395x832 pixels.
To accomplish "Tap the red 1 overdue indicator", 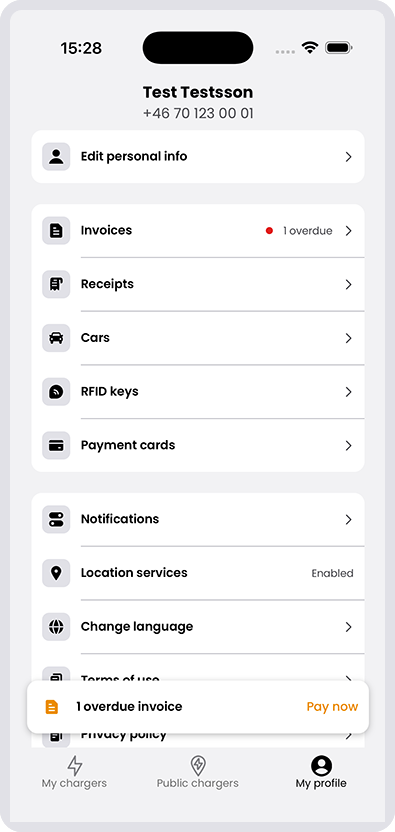I will point(299,231).
